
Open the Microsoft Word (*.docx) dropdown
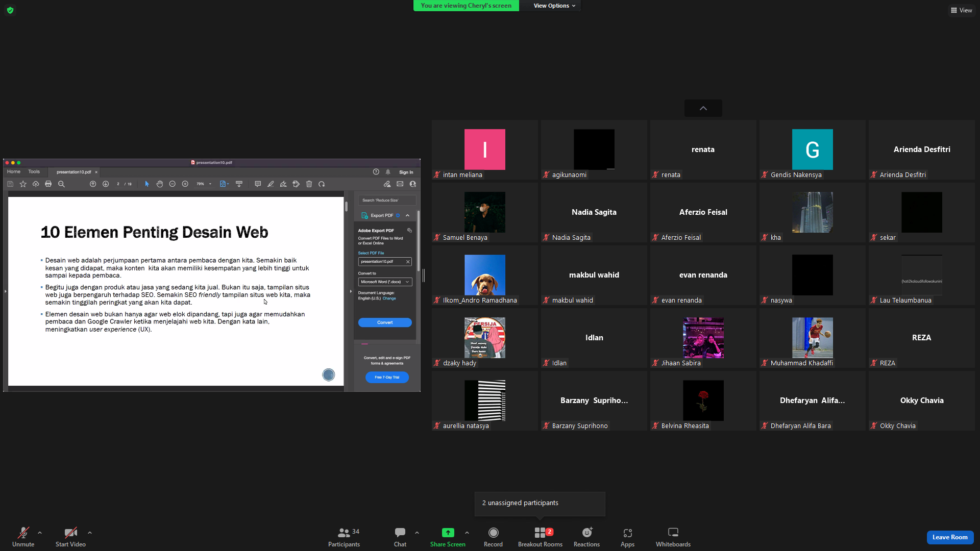pyautogui.click(x=385, y=282)
